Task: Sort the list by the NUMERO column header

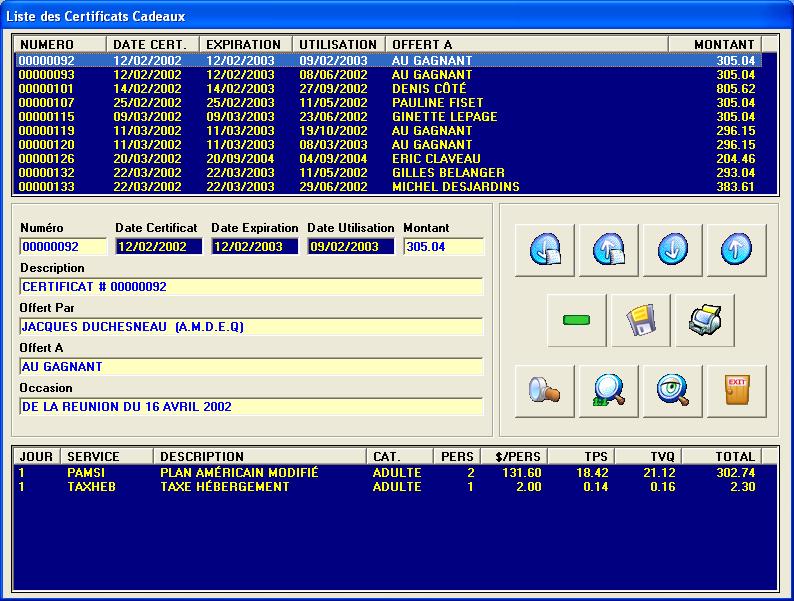Action: point(60,45)
